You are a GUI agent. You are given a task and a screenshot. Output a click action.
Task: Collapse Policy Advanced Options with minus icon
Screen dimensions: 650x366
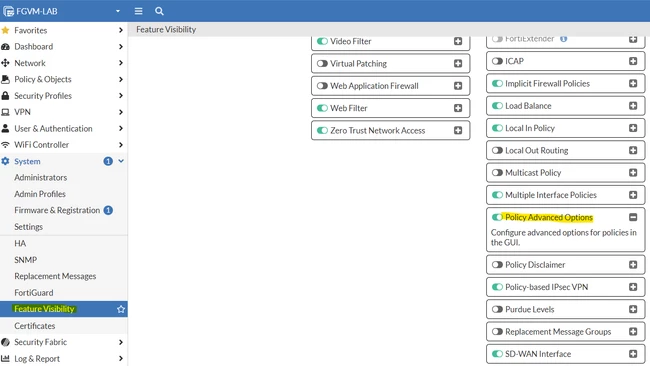pyautogui.click(x=633, y=217)
